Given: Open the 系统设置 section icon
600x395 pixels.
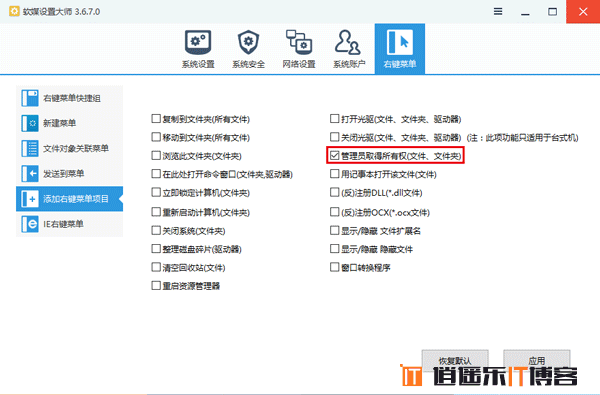Looking at the screenshot, I should pyautogui.click(x=198, y=42).
